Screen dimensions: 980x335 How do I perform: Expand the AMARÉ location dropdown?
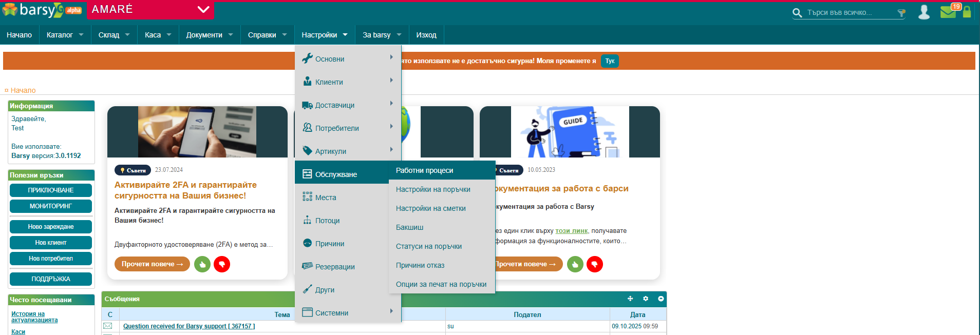(x=203, y=9)
